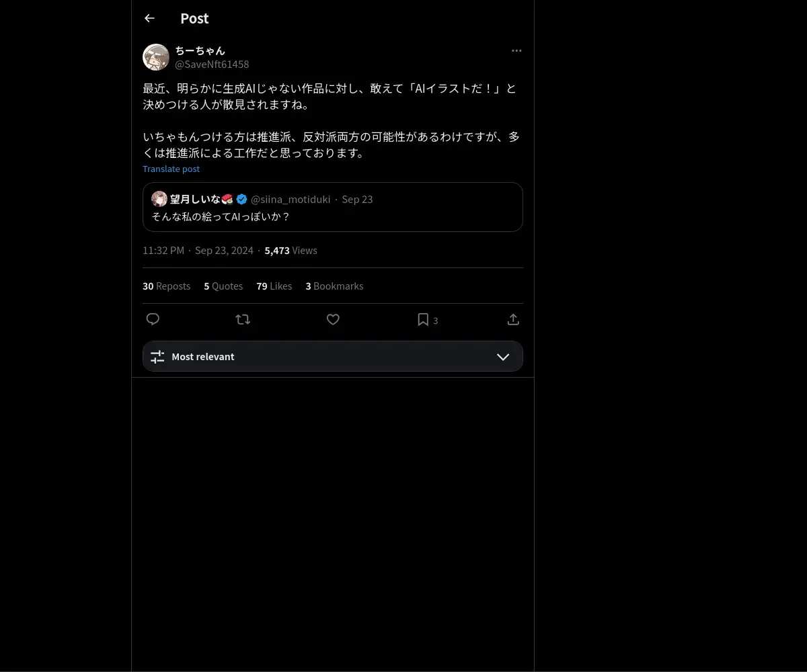Click the Translate post link
Viewport: 807px width, 672px height.
tap(171, 169)
